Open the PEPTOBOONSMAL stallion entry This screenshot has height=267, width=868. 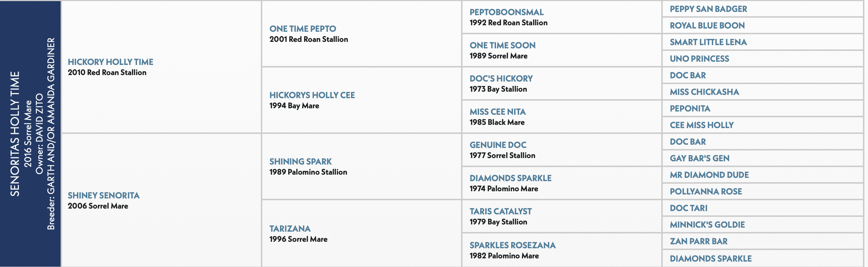tap(507, 12)
